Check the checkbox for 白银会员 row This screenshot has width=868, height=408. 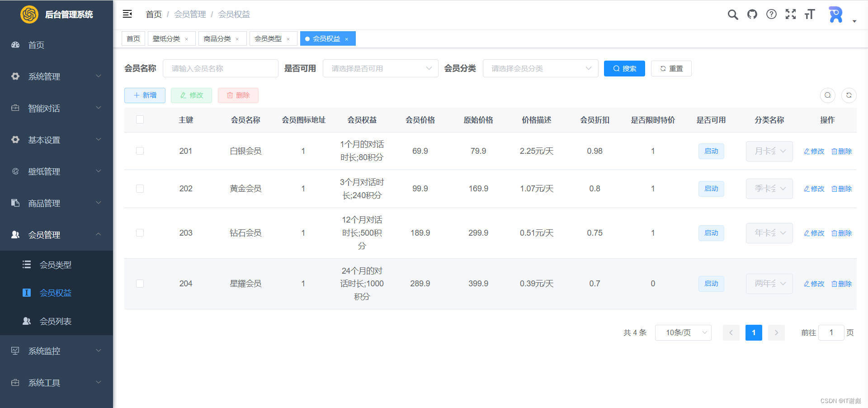[140, 151]
